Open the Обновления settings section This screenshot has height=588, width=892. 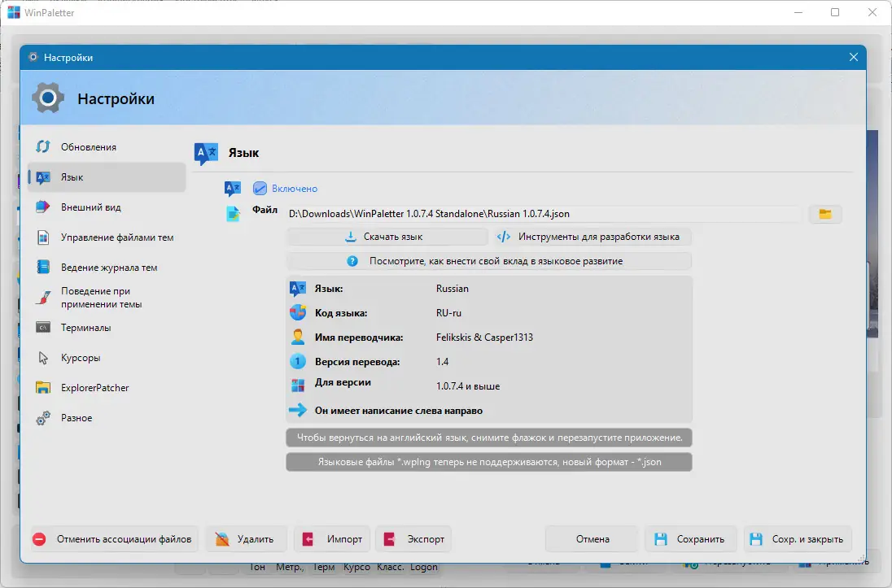click(107, 146)
